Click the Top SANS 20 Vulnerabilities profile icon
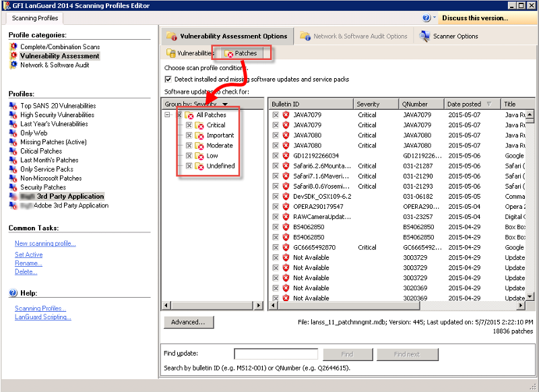 coord(13,106)
